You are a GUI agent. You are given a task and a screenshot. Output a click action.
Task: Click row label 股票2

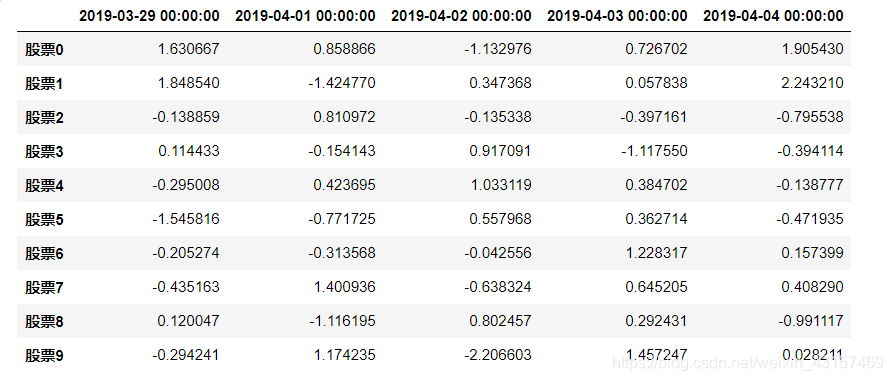[44, 118]
